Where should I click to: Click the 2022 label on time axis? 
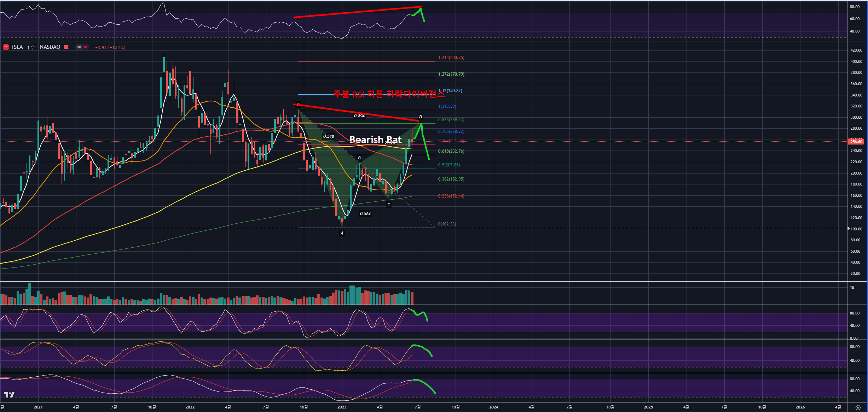pos(190,407)
